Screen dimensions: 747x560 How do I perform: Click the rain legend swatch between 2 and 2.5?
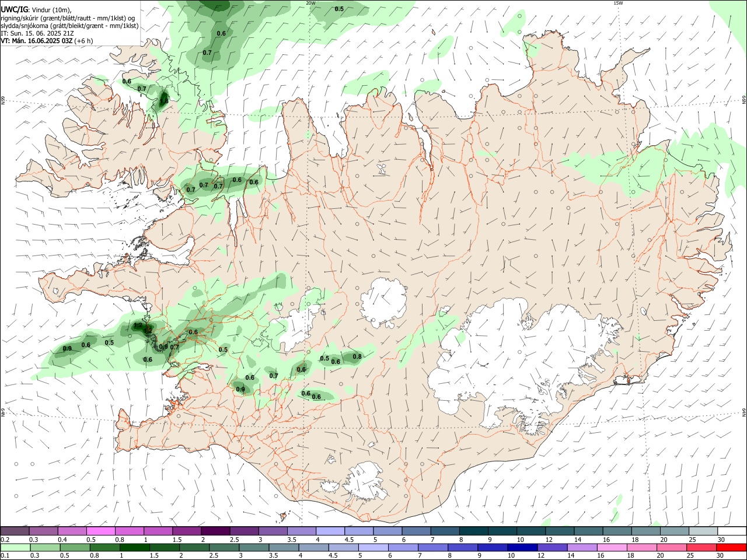coord(194,547)
